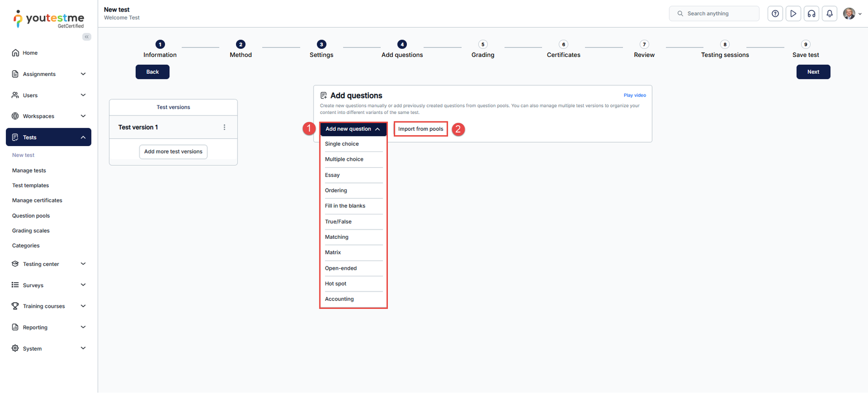The width and height of the screenshot is (868, 393).
Task: Click the Play video link
Action: pos(634,96)
